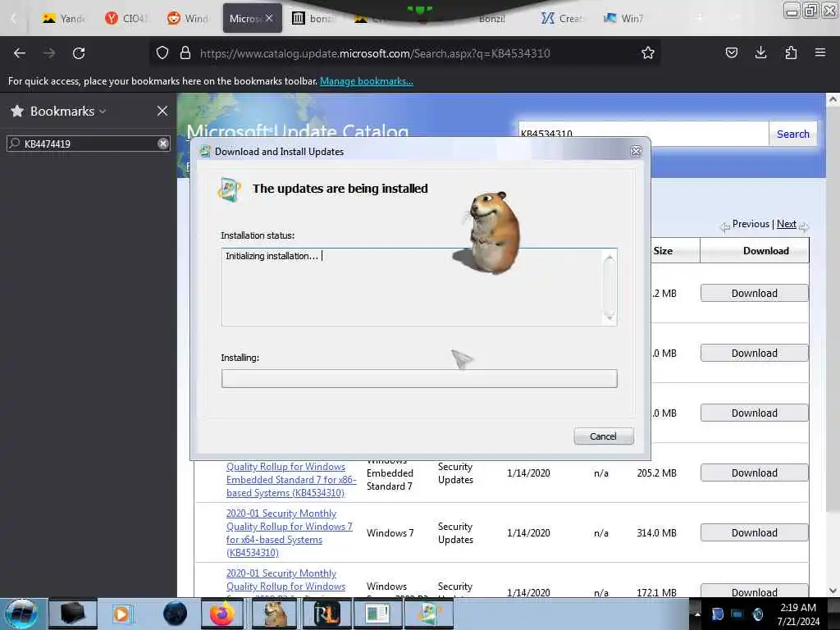The width and height of the screenshot is (840, 630).
Task: Download the 172.1 MB update
Action: pyautogui.click(x=754, y=591)
